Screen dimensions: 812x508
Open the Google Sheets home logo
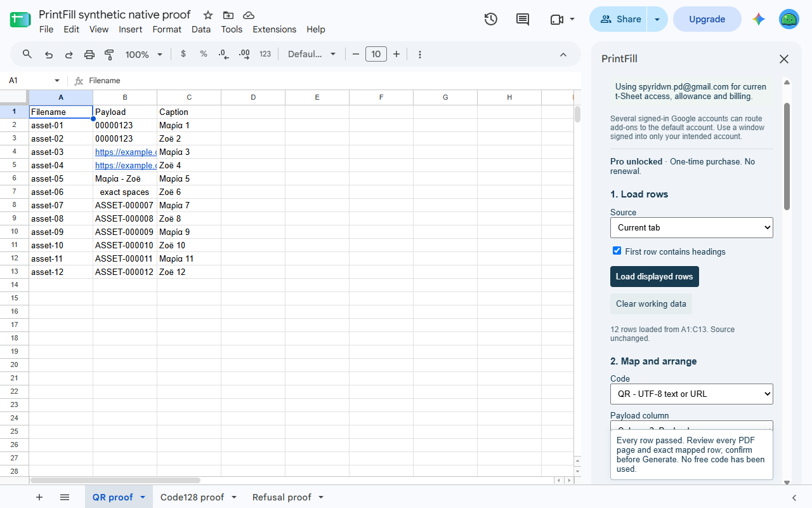click(20, 20)
